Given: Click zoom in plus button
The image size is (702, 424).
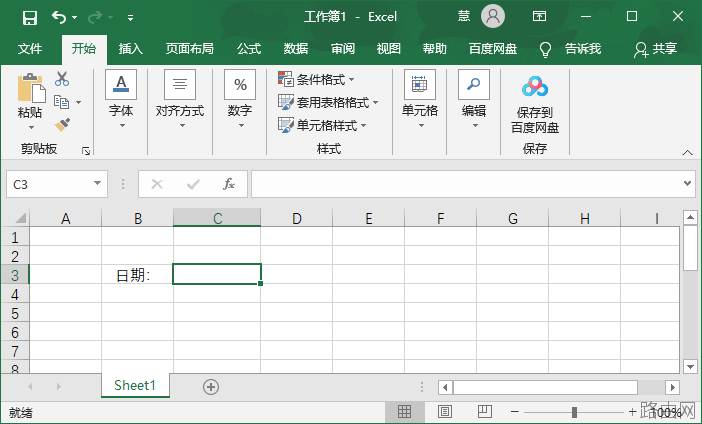Looking at the screenshot, I should pyautogui.click(x=632, y=412).
